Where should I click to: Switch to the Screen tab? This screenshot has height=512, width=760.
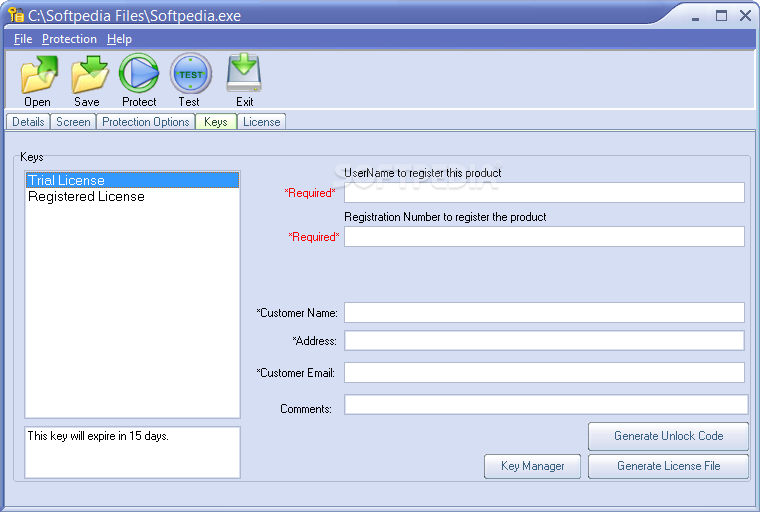coord(73,122)
